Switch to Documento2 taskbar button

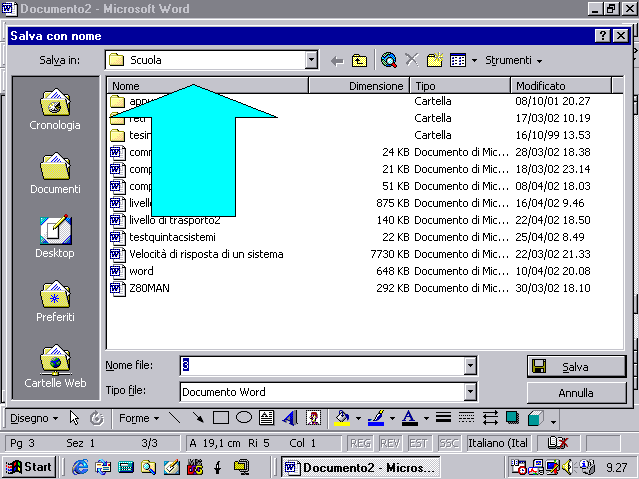(x=361, y=467)
